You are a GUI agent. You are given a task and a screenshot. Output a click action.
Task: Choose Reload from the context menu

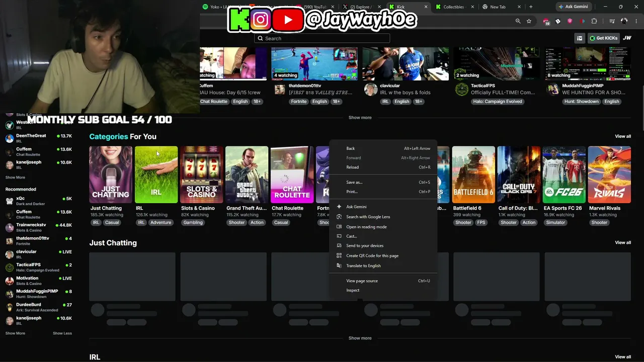383,167
